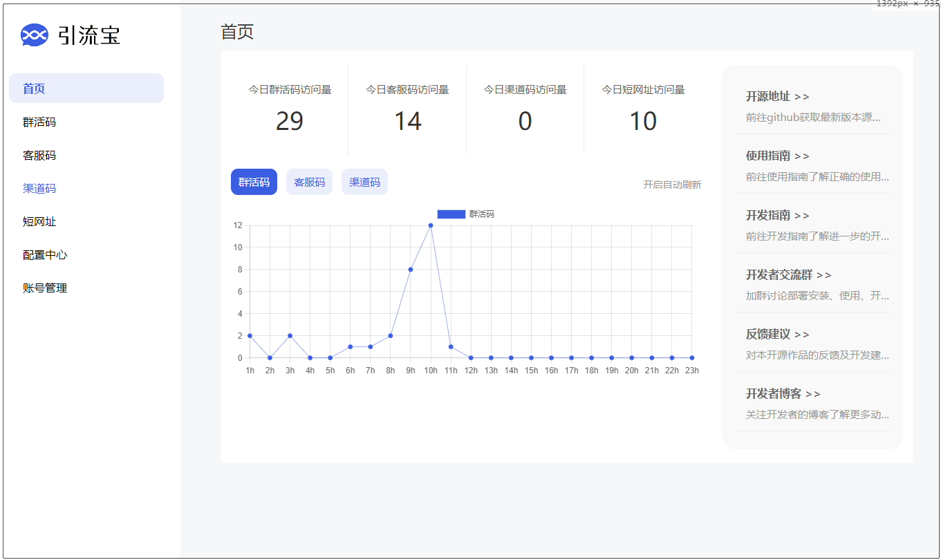Click the 今日群活码访问量 label
Viewport: 941px width, 560px height.
290,90
